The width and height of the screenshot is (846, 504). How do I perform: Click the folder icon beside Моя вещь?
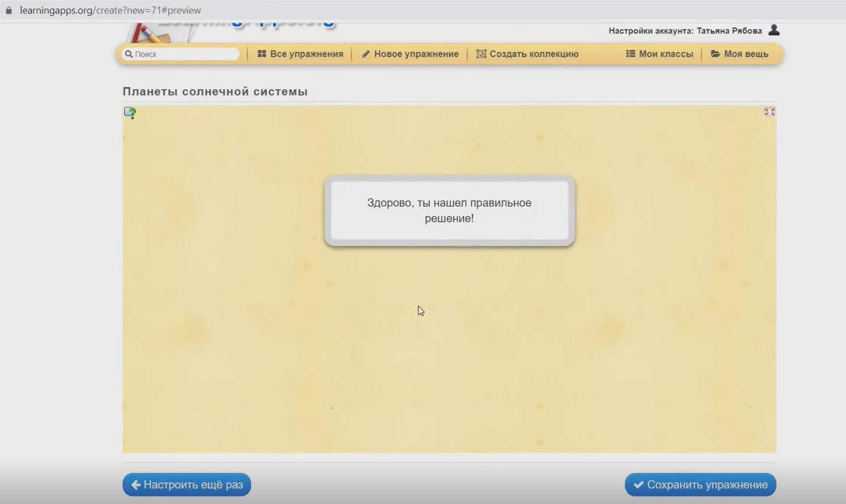point(715,54)
